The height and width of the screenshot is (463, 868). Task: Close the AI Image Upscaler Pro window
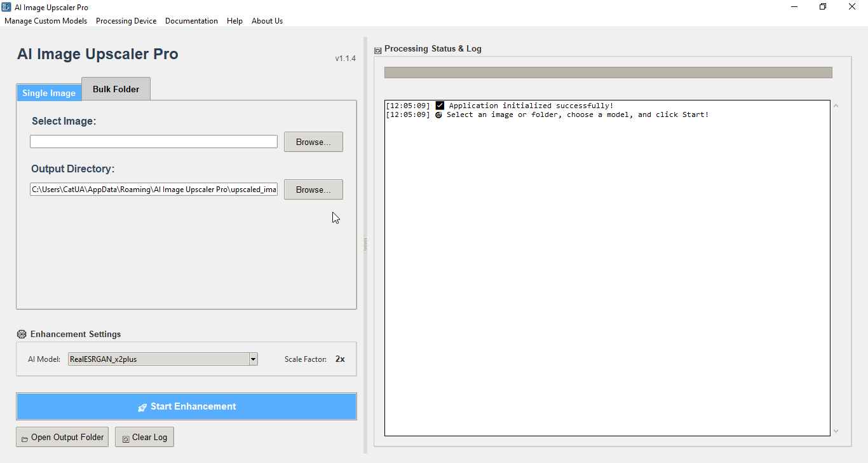click(x=853, y=7)
